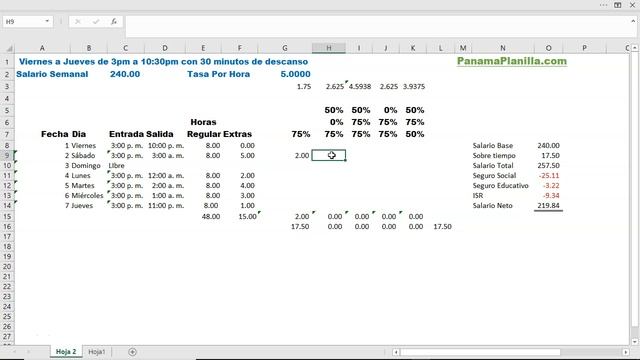
Task: Open the Name Box dropdown arrow
Action: [47, 21]
